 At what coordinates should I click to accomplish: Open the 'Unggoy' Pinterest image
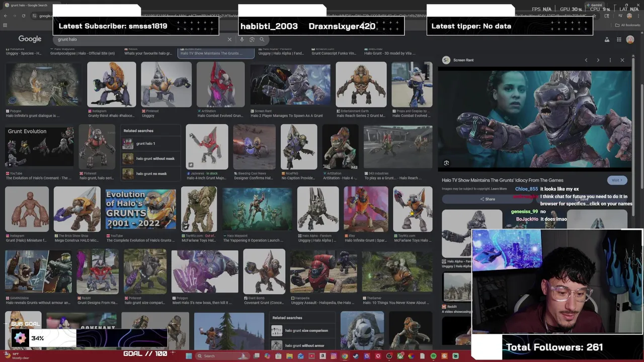click(x=166, y=84)
